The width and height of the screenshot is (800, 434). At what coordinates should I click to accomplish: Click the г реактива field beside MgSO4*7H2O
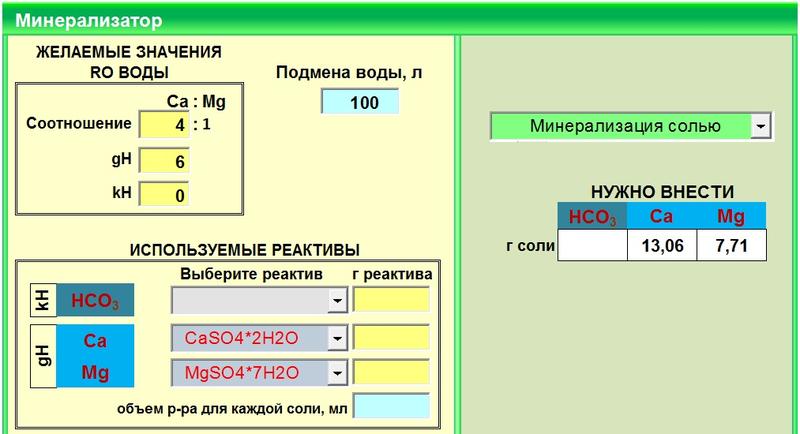(390, 373)
